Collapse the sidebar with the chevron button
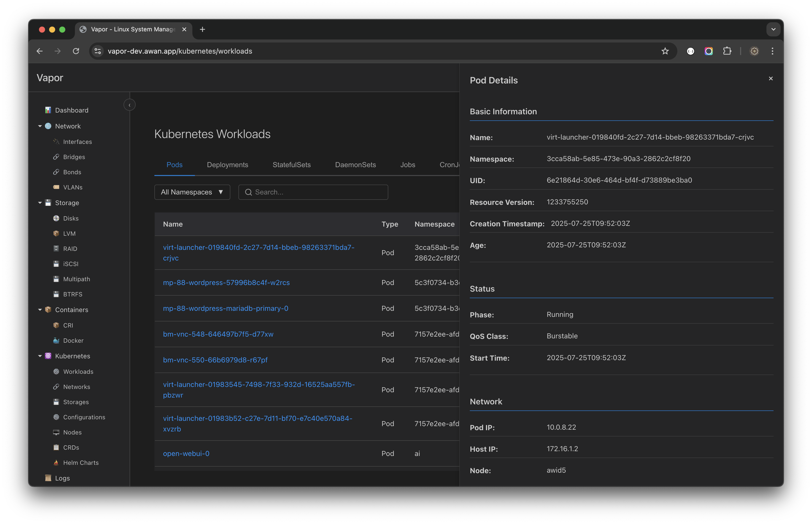 [x=129, y=105]
